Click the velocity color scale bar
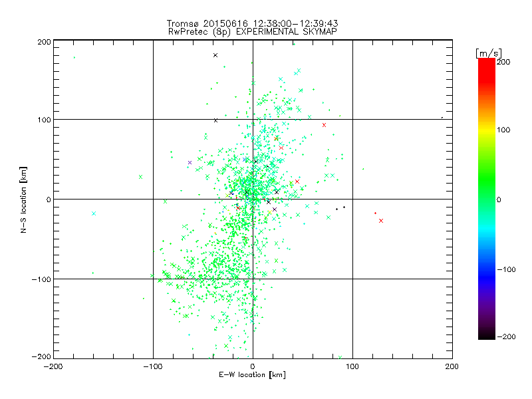Image resolution: width=532 pixels, height=399 pixels. point(487,199)
